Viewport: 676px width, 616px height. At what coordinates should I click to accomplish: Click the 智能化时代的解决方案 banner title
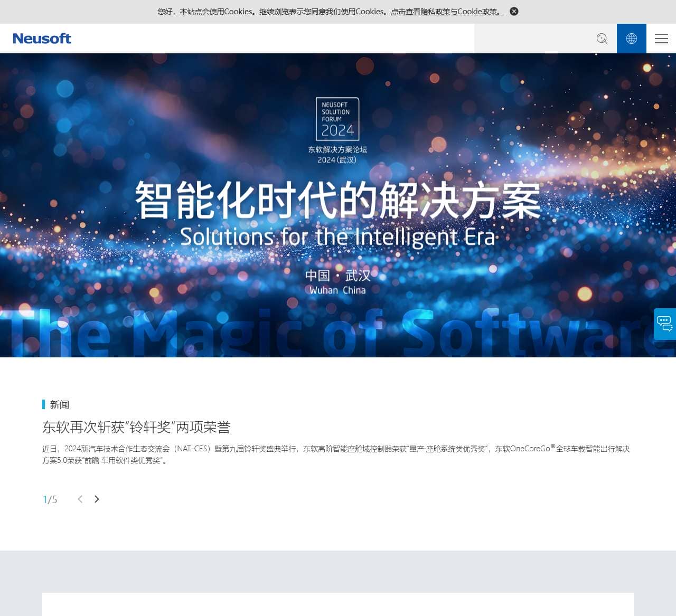[x=338, y=200]
